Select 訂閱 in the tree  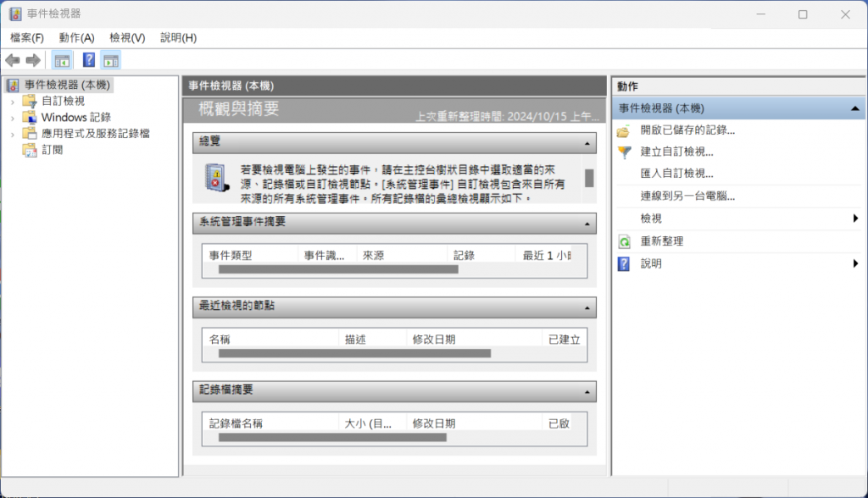[x=53, y=150]
